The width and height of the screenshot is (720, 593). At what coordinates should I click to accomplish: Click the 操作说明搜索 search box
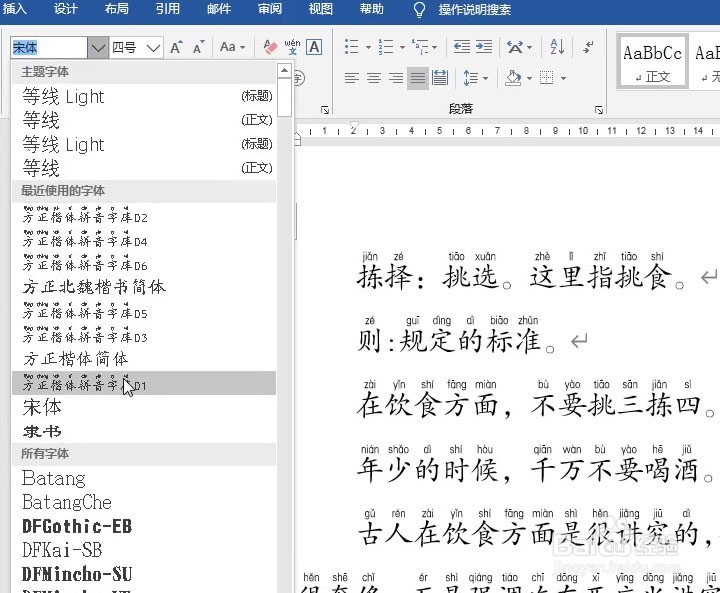pyautogui.click(x=474, y=10)
